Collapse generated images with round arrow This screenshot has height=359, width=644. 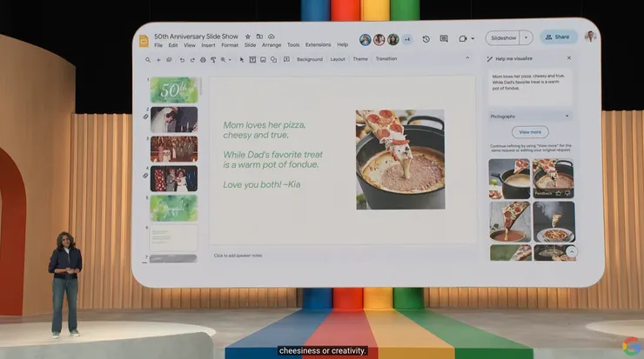(x=571, y=252)
